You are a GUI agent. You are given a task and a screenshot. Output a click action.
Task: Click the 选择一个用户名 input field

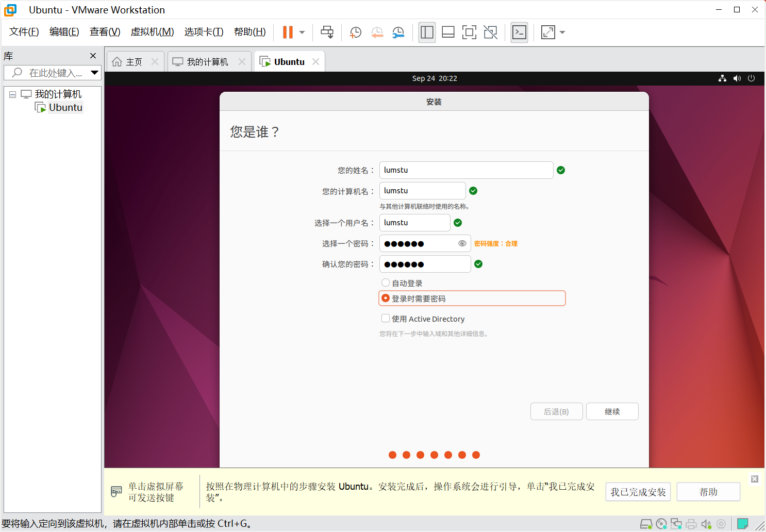click(x=415, y=223)
